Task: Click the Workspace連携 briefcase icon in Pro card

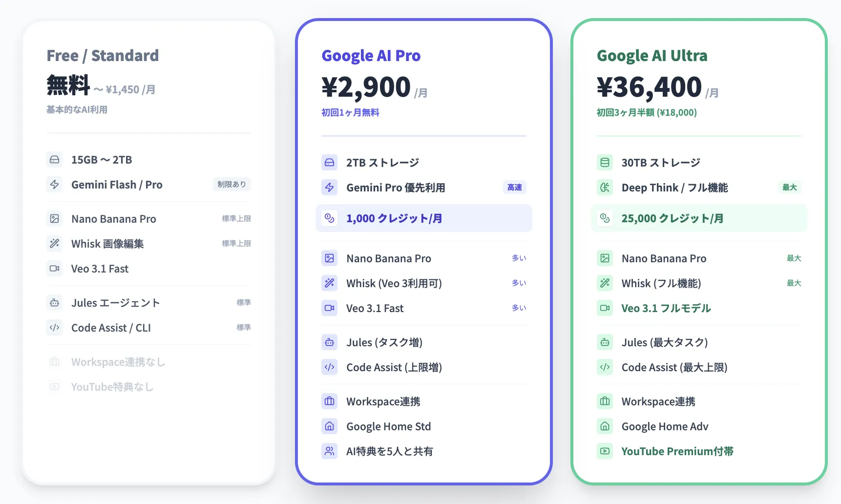Action: pos(330,401)
